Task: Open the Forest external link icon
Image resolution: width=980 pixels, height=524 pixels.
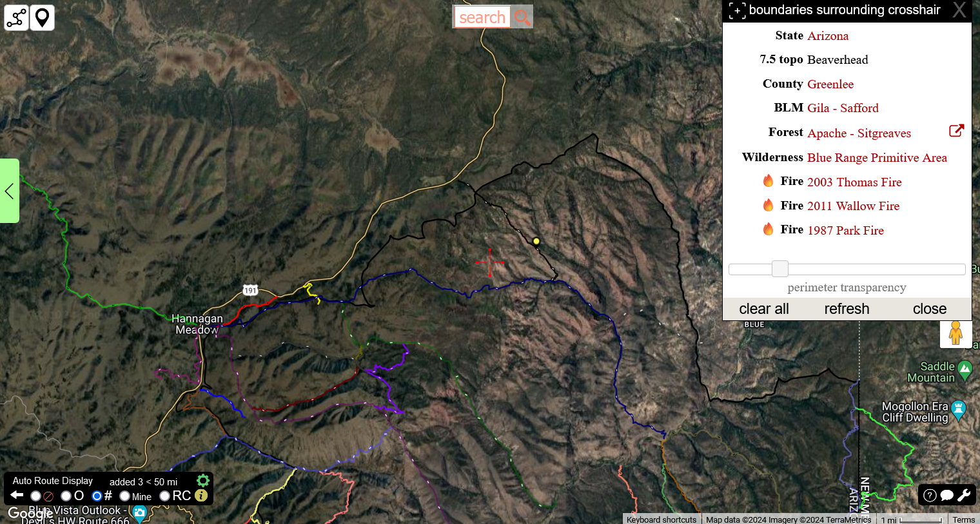Action: (x=957, y=131)
